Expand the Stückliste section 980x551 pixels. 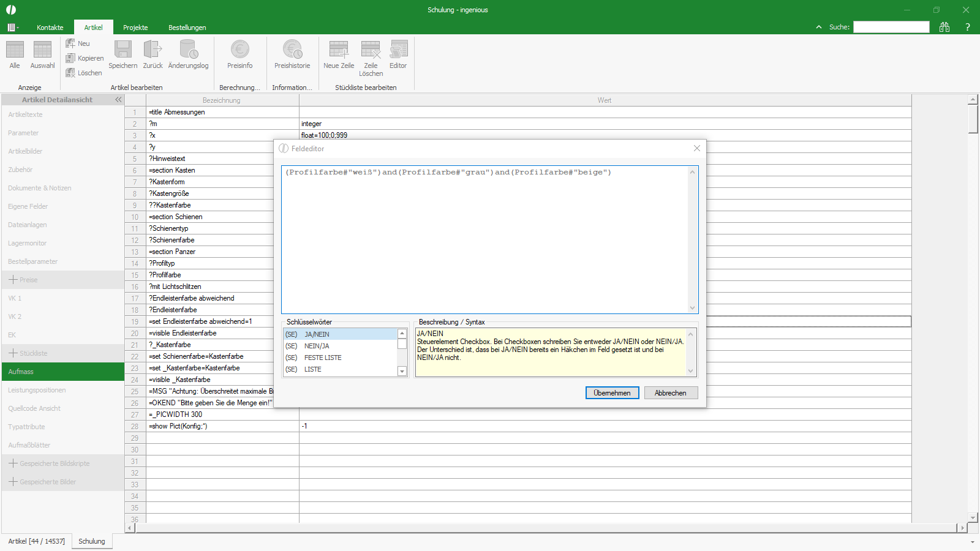[x=13, y=353]
